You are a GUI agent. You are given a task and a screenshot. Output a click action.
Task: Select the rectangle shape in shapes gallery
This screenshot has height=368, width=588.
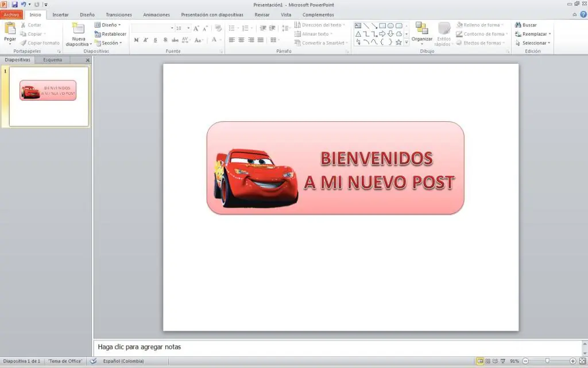pos(382,25)
